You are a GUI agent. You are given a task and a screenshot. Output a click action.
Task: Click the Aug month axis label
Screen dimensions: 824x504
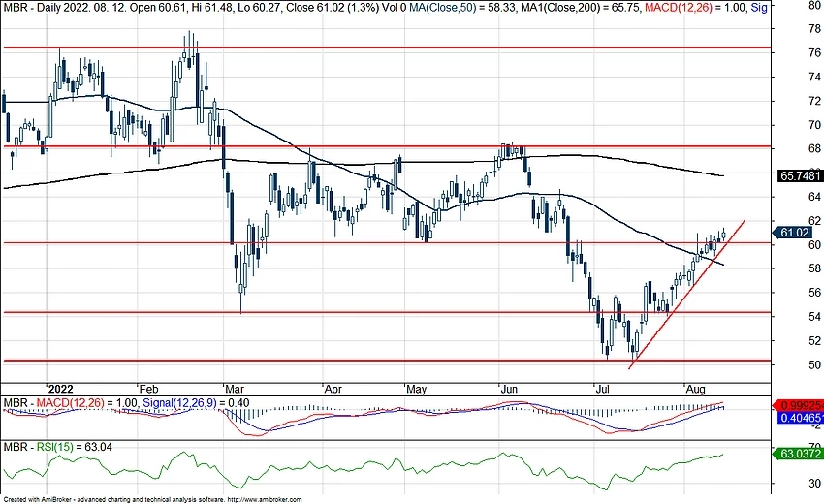click(x=696, y=389)
